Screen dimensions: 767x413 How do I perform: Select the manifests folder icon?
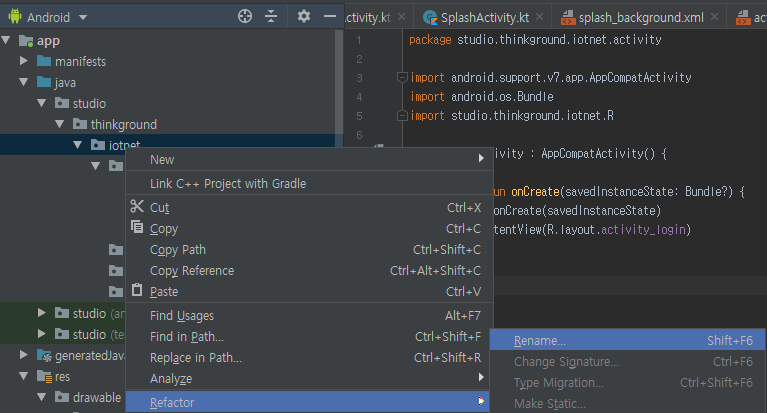click(44, 61)
